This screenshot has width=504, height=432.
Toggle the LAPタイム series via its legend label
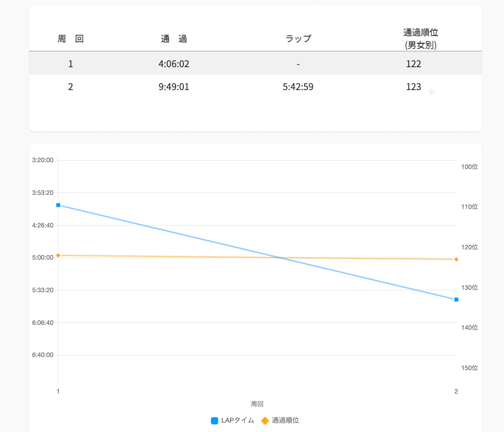pos(237,420)
